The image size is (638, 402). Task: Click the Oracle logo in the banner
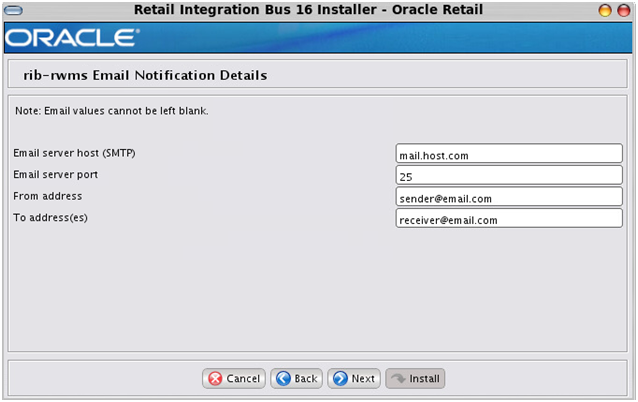pyautogui.click(x=72, y=38)
